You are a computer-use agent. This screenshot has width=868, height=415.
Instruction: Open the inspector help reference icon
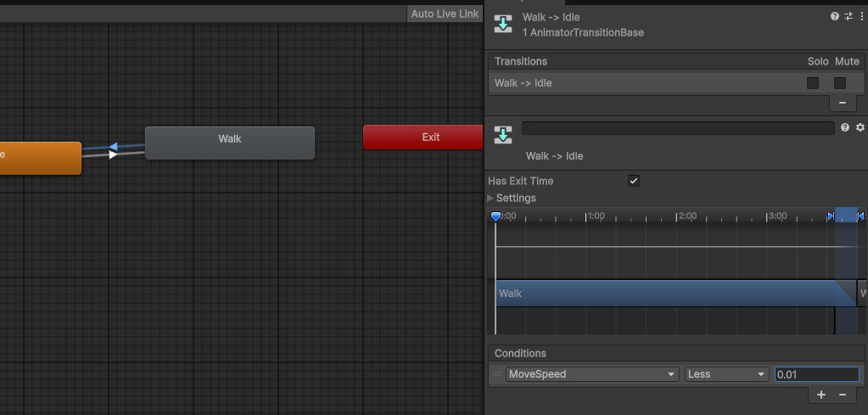[x=835, y=16]
